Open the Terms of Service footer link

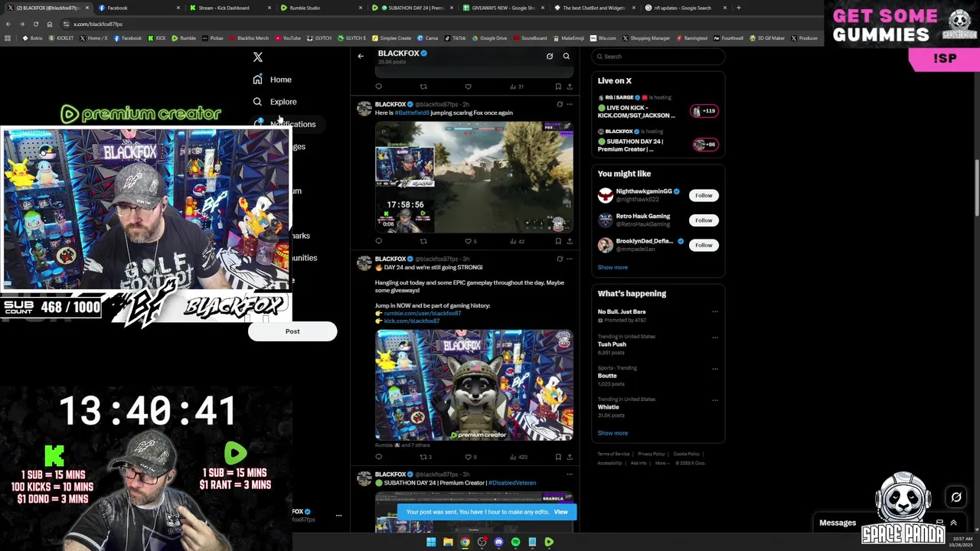[613, 454]
